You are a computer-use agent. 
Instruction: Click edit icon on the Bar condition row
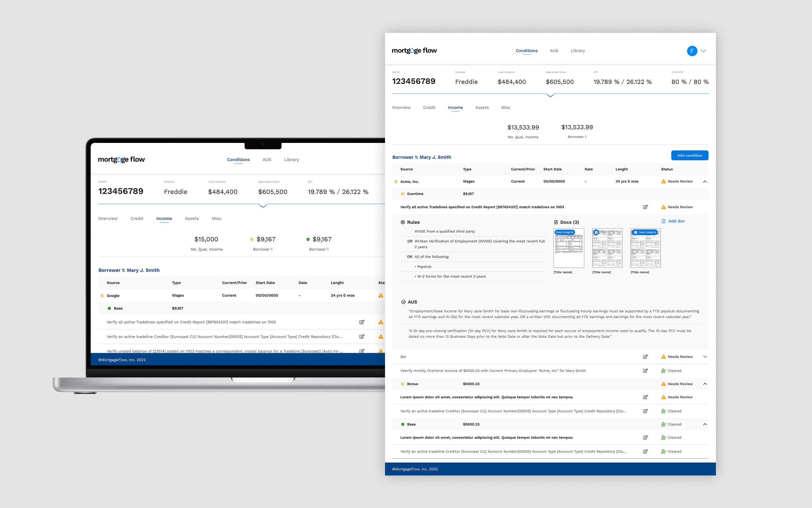tap(645, 357)
